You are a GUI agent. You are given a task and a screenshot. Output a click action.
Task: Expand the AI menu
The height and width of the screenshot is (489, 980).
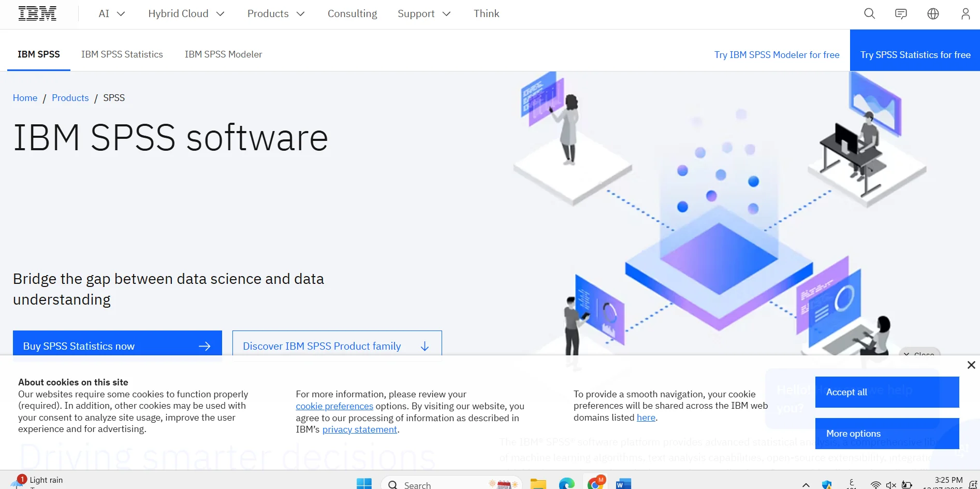112,14
